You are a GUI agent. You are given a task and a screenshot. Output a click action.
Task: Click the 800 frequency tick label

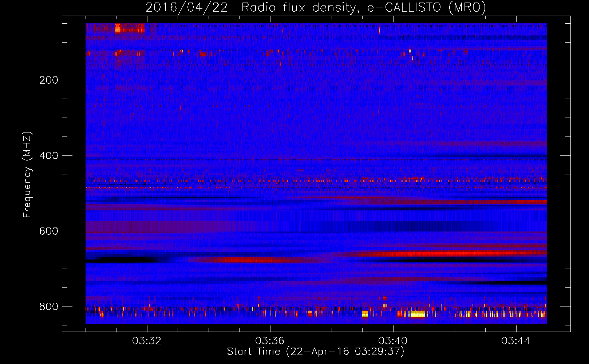pos(49,306)
